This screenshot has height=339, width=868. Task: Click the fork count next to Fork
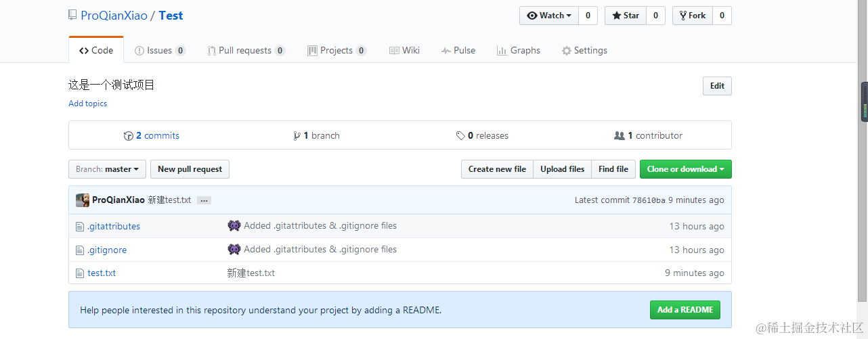pos(722,16)
